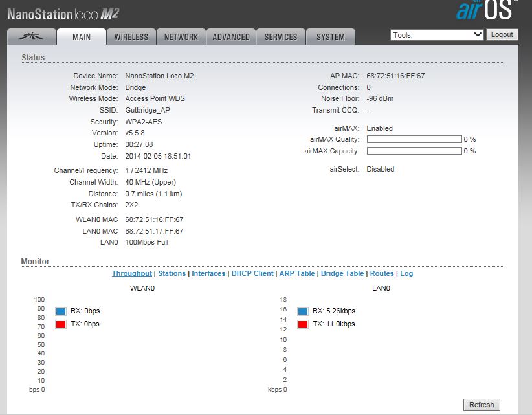
Task: Click the Status section heading
Action: (x=33, y=58)
